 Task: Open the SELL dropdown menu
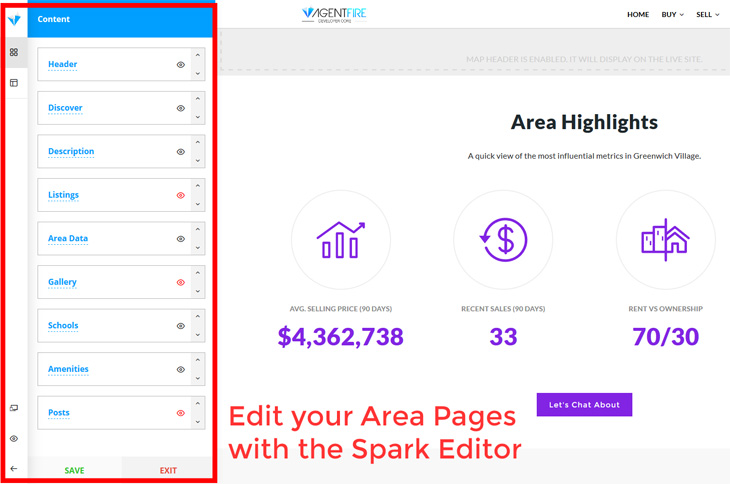pyautogui.click(x=708, y=14)
